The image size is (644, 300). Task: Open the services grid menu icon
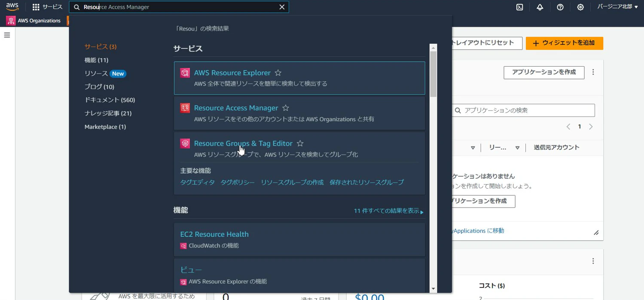point(36,7)
